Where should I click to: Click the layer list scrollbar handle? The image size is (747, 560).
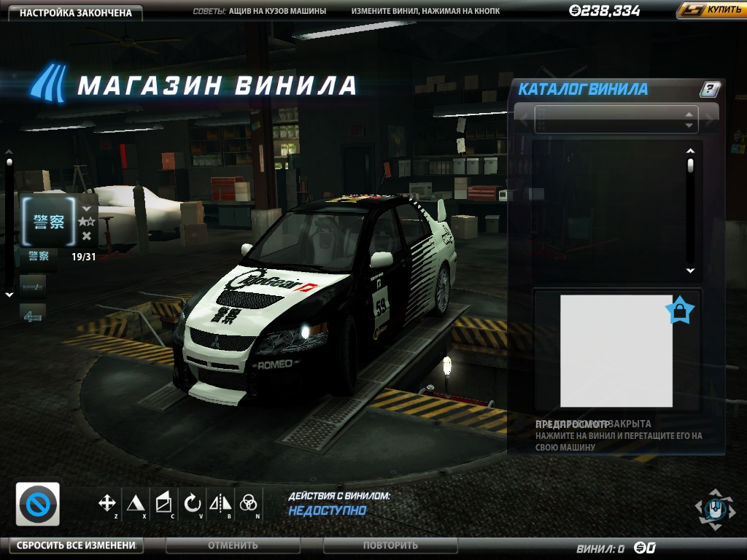pos(9,163)
